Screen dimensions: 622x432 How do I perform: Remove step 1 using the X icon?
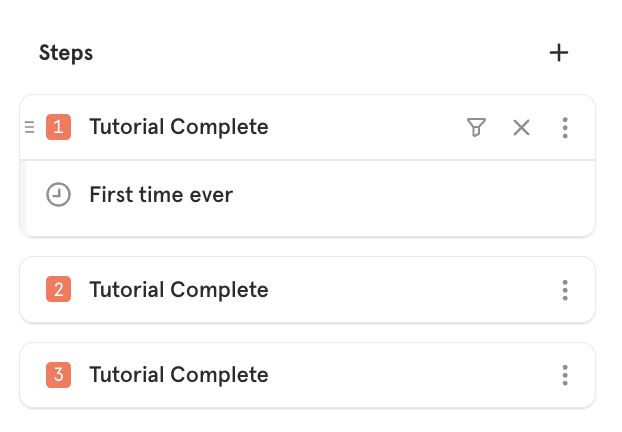521,128
